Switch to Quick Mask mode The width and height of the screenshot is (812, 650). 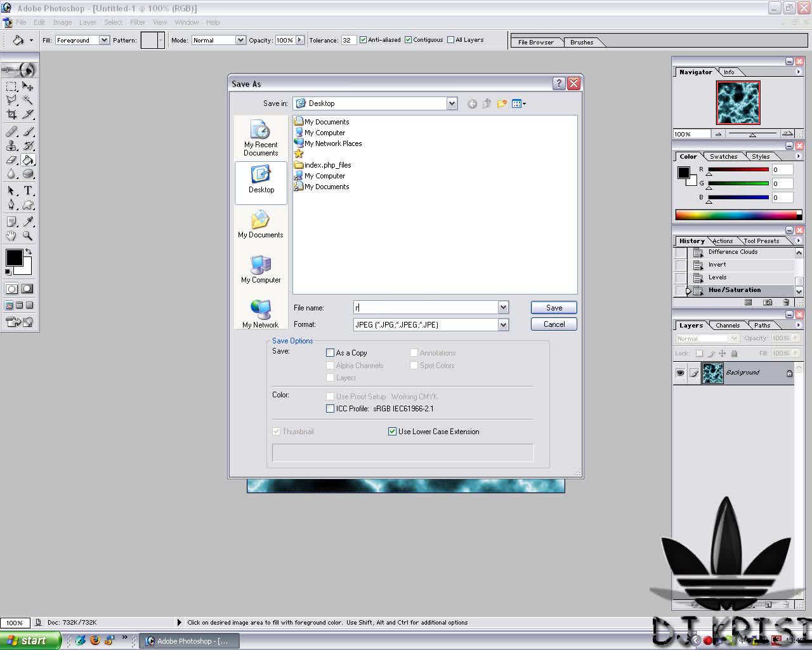(27, 289)
